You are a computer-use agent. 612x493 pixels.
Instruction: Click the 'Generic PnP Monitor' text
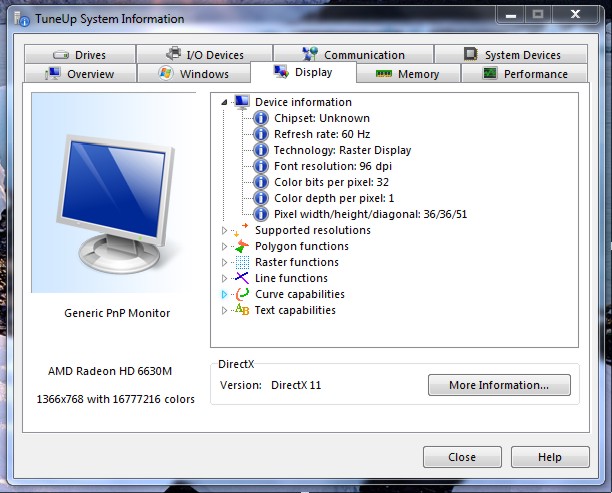point(117,313)
